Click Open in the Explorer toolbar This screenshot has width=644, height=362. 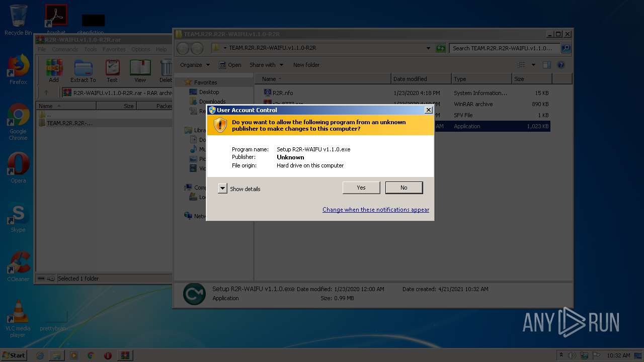[x=230, y=65]
